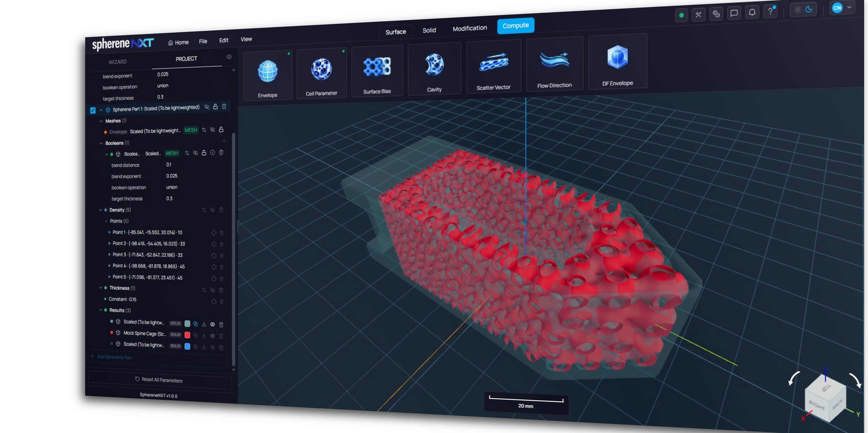
Task: Open the Scatter Vector tool
Action: click(494, 66)
